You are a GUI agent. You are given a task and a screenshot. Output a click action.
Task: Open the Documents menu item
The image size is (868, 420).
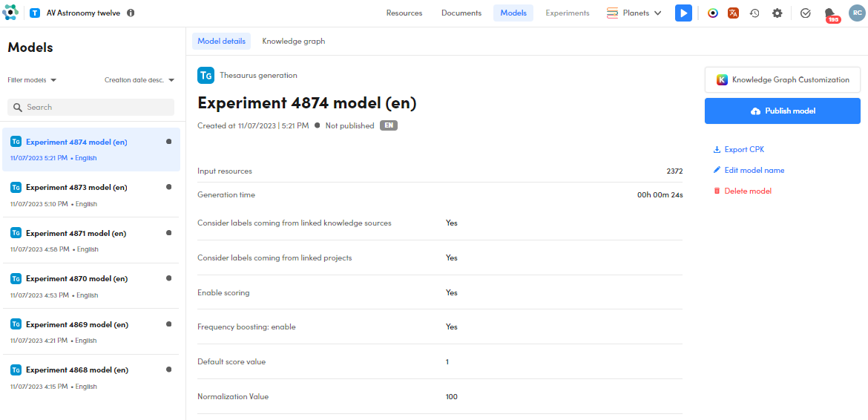click(461, 13)
